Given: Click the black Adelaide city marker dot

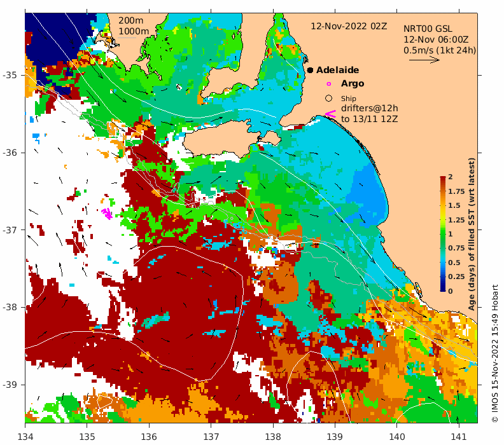Looking at the screenshot, I should pyautogui.click(x=310, y=71).
